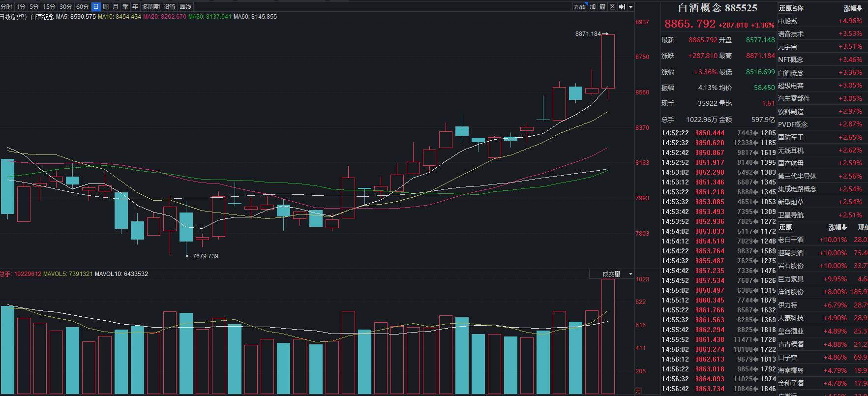Open the 成交量 indicator dropdown
The image size is (868, 396).
point(617,274)
